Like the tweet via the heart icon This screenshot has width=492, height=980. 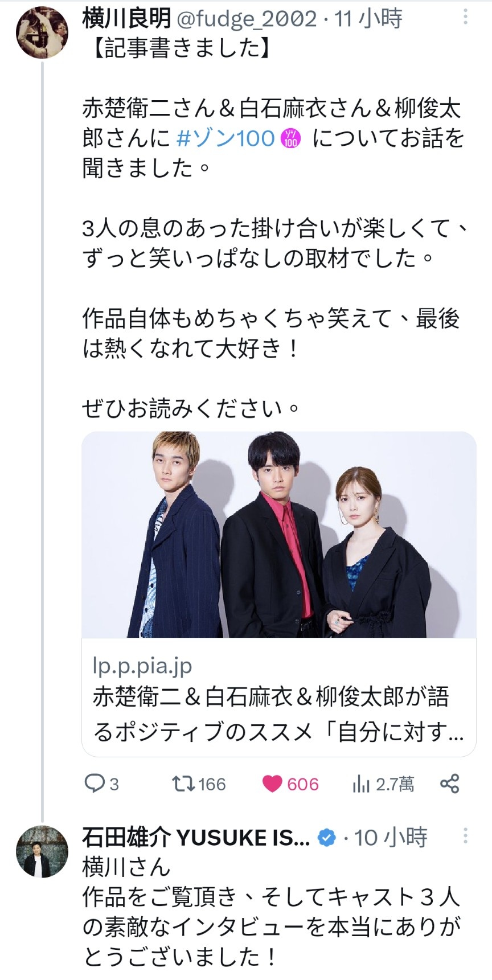point(272,784)
